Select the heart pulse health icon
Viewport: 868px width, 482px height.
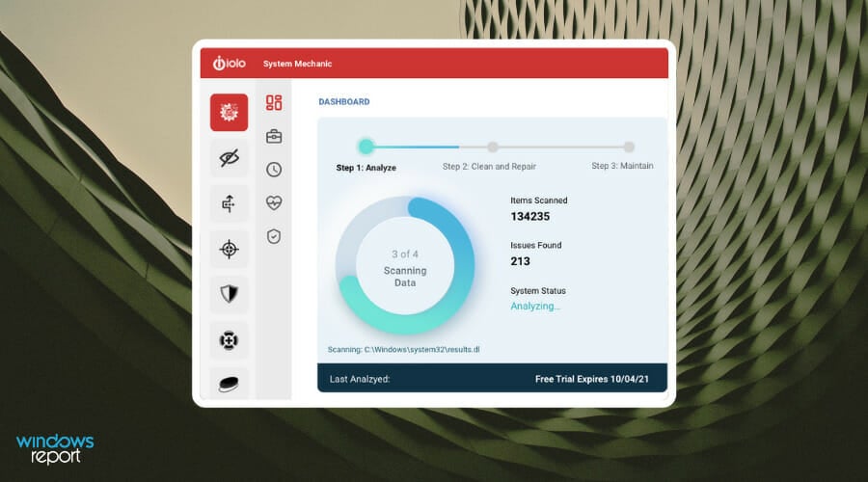click(x=274, y=202)
